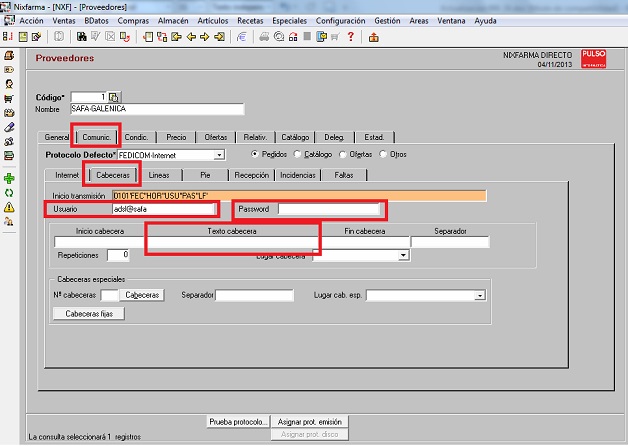Open the Catálogo main tab
The image size is (628, 446).
(x=295, y=137)
